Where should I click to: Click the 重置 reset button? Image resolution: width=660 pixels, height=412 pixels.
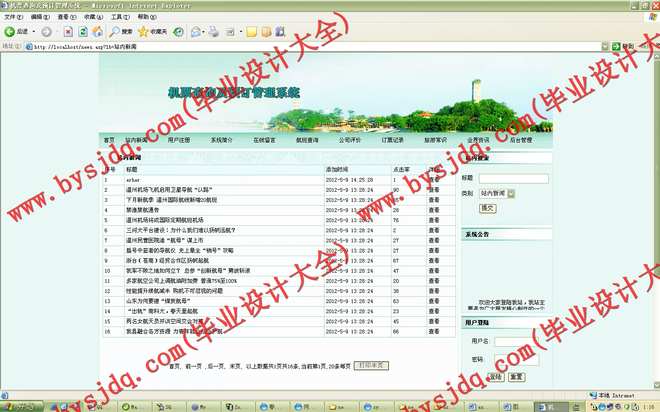coord(516,377)
